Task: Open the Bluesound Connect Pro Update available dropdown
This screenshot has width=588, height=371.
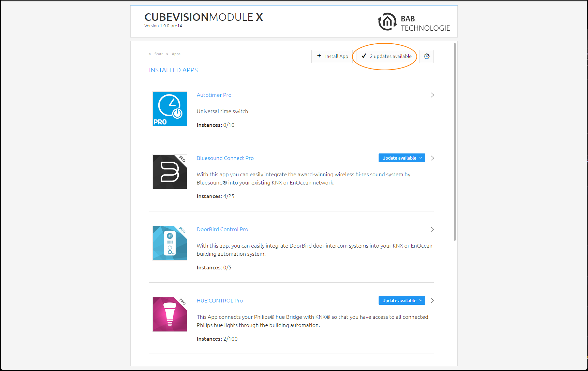Action: (402, 158)
